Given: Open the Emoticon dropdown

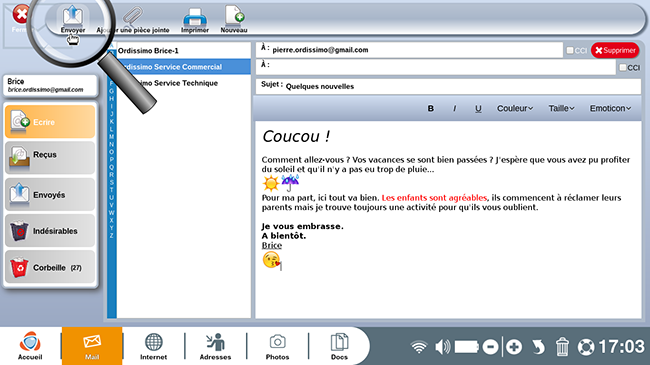Looking at the screenshot, I should (x=610, y=108).
